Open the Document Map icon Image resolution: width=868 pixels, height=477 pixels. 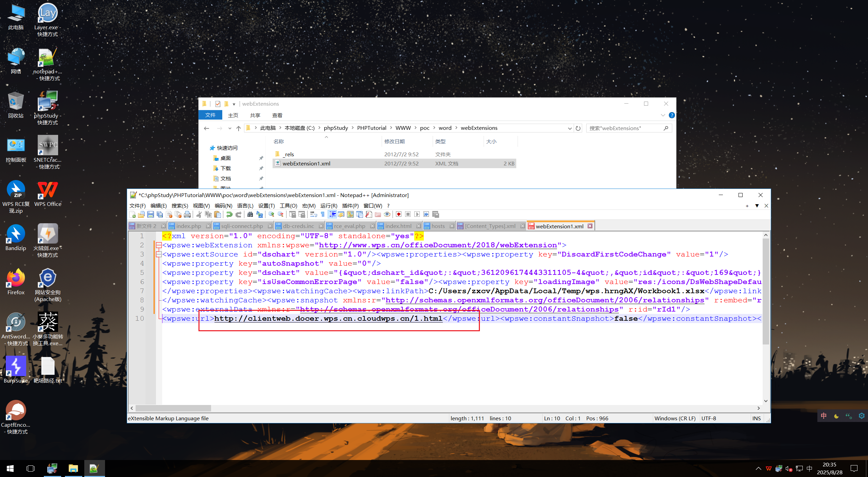(350, 214)
